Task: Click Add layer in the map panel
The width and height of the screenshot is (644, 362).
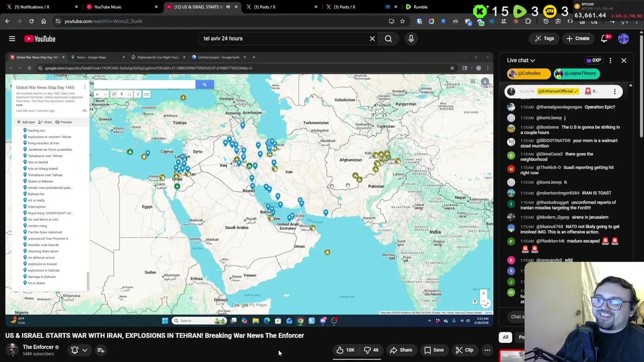Action: click(26, 122)
